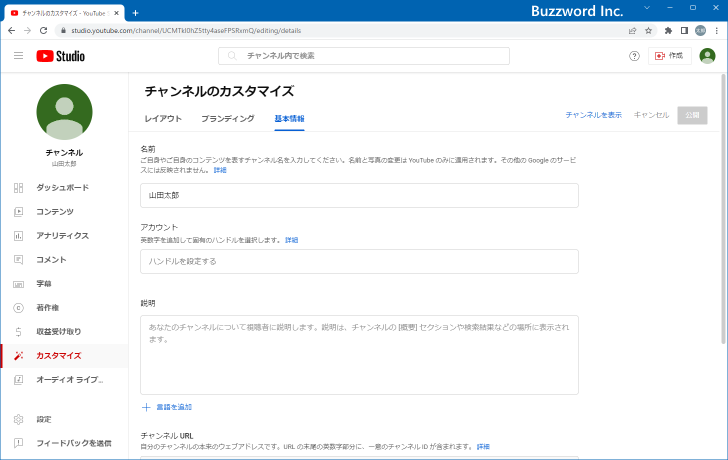Open 詳細 link under 名前 description
728x460 pixels.
pyautogui.click(x=220, y=170)
